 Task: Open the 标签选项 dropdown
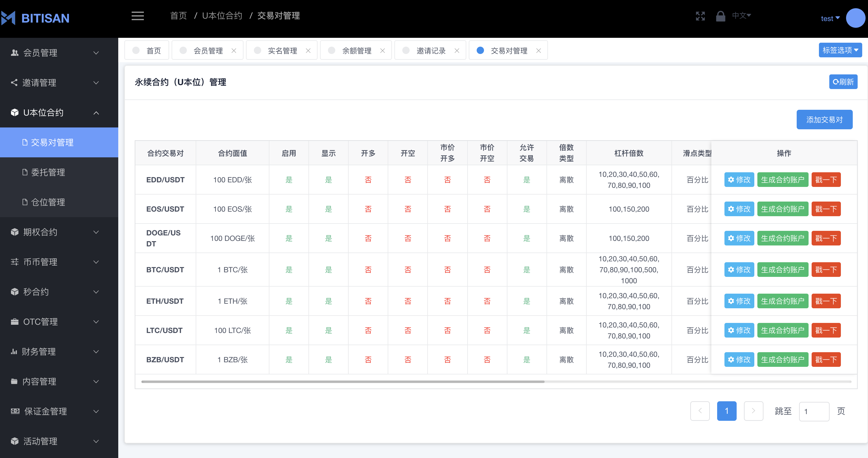pos(840,50)
